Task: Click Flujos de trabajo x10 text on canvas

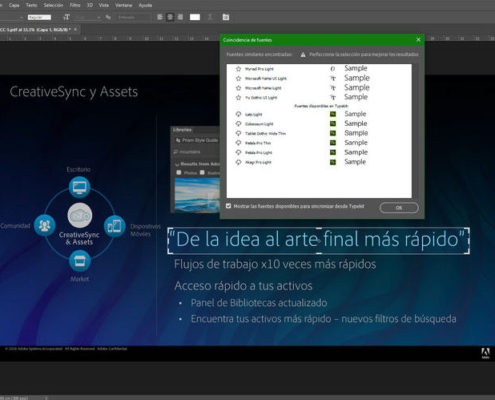Action: pyautogui.click(x=275, y=264)
